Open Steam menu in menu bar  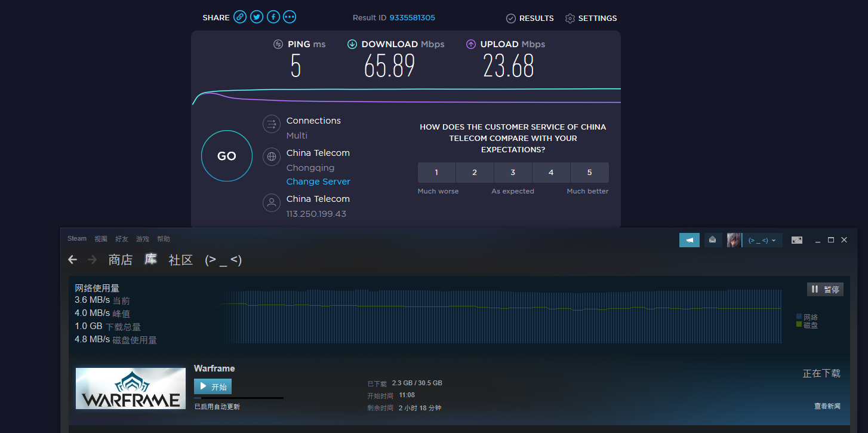click(x=77, y=239)
